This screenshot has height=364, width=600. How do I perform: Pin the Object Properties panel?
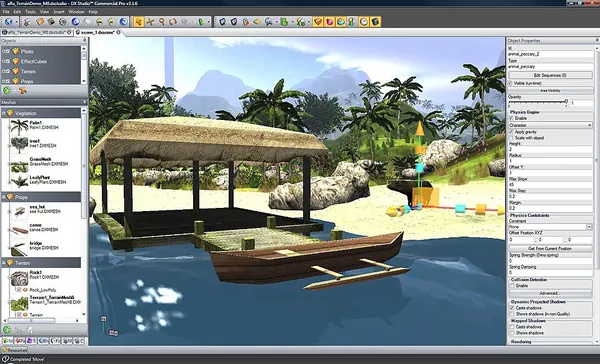click(597, 40)
